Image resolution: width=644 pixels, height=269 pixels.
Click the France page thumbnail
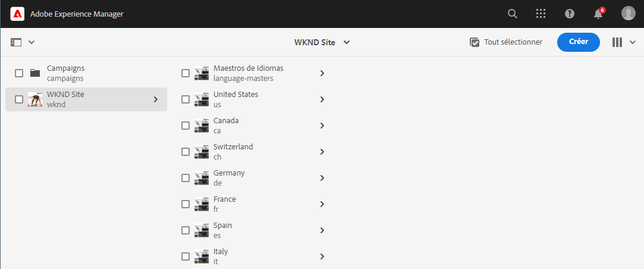pos(202,204)
